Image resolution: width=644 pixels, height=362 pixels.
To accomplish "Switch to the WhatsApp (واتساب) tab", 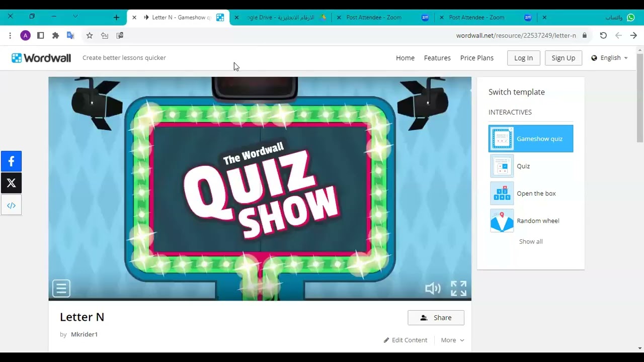I will (x=589, y=17).
